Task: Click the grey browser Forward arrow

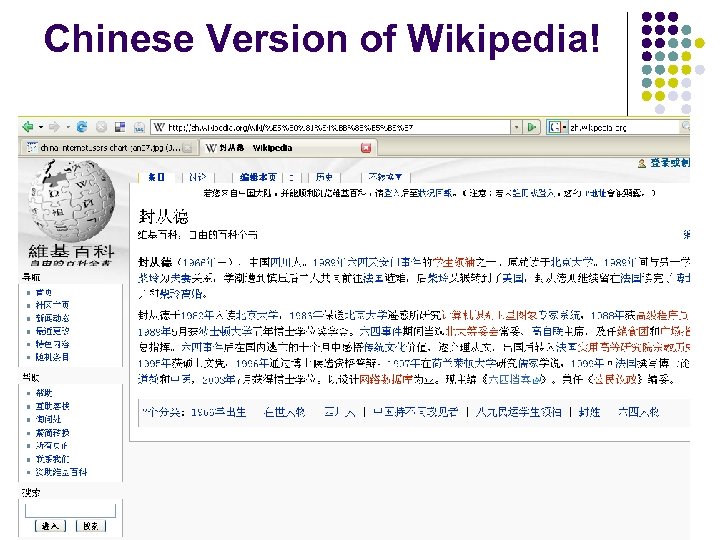Action: click(54, 127)
